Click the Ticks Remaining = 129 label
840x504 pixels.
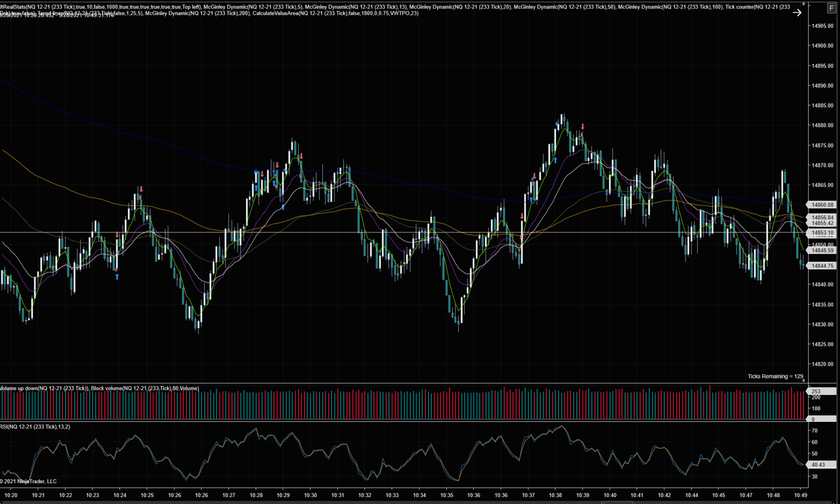775,376
